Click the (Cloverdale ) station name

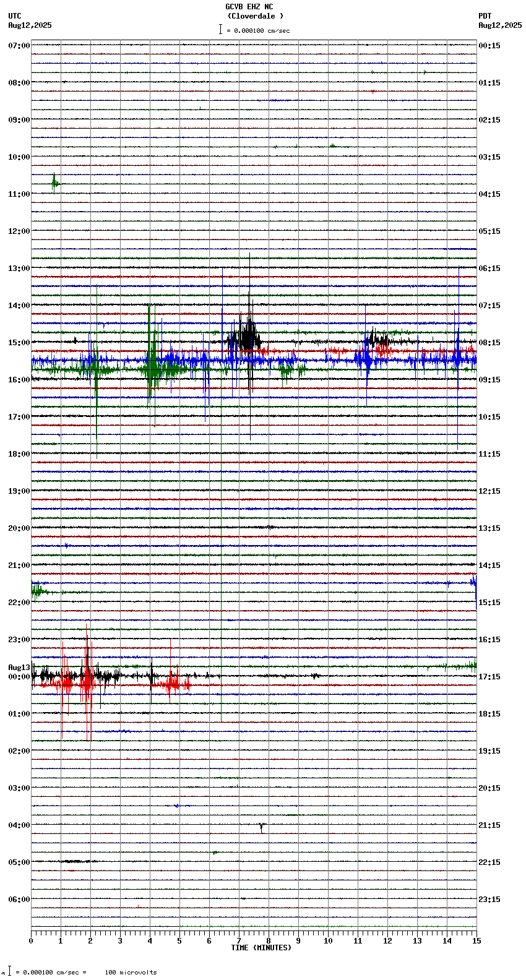(x=255, y=16)
